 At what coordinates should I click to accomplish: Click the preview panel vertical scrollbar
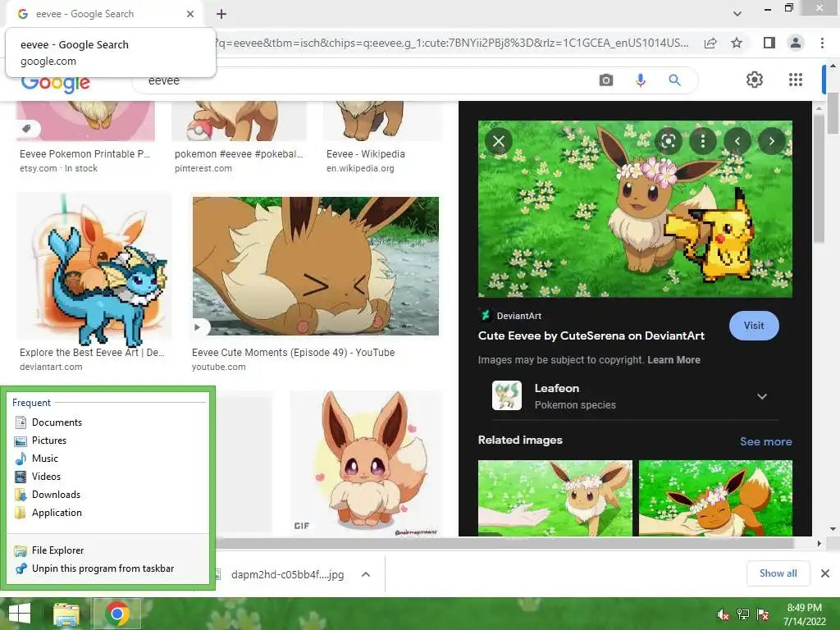coord(819,177)
